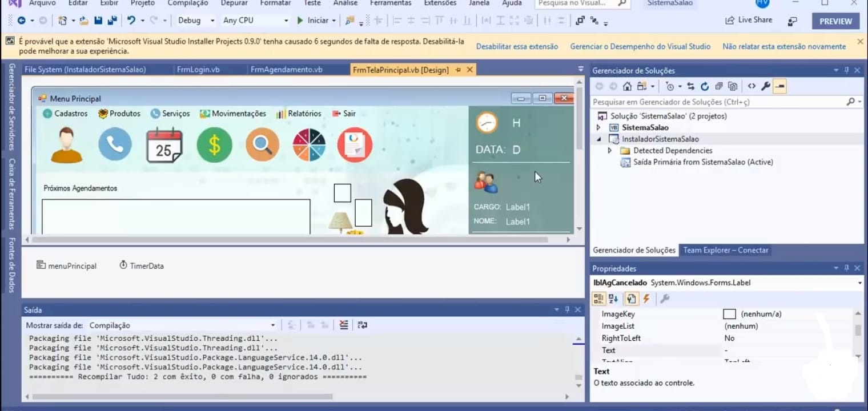
Task: Expand the Detected Dependencies folder
Action: 609,151
